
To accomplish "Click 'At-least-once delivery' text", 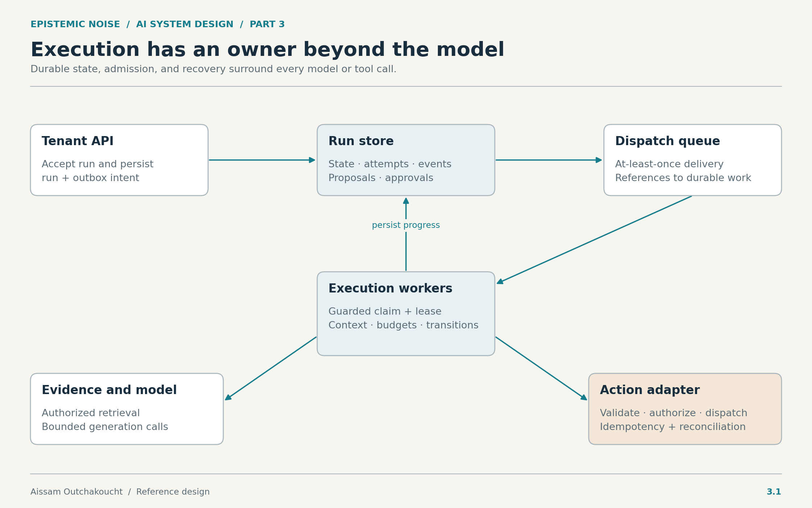I will pyautogui.click(x=669, y=164).
